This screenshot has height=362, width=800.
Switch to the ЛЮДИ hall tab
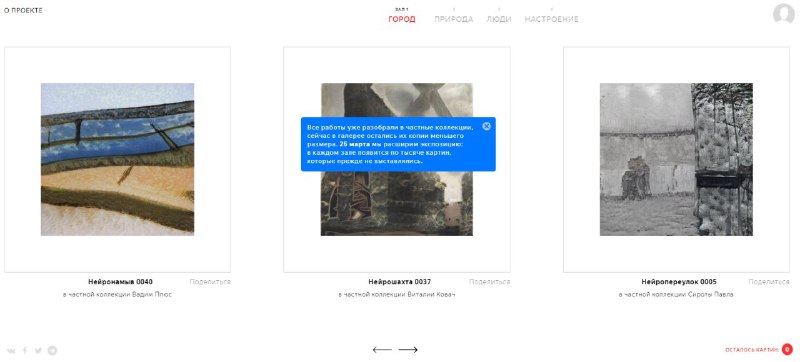[498, 19]
